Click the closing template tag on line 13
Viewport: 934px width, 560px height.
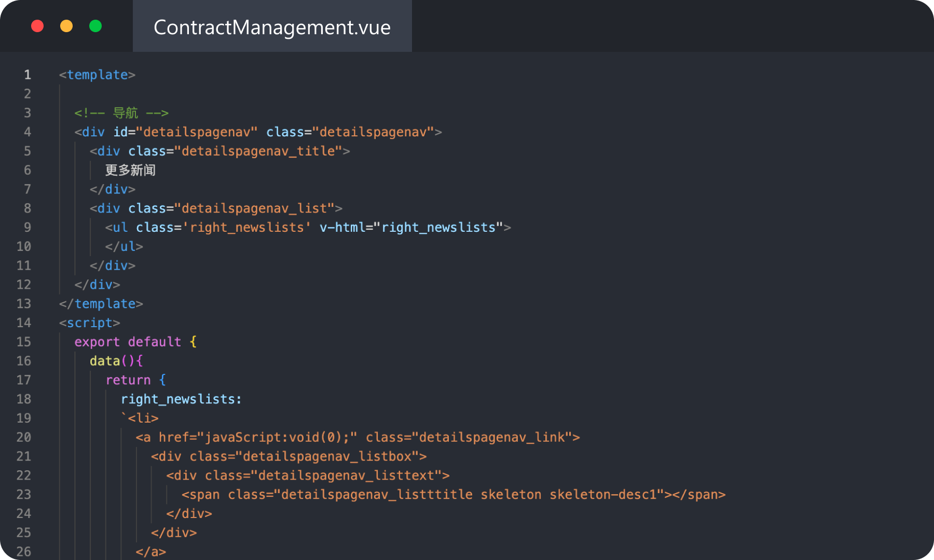pyautogui.click(x=102, y=303)
